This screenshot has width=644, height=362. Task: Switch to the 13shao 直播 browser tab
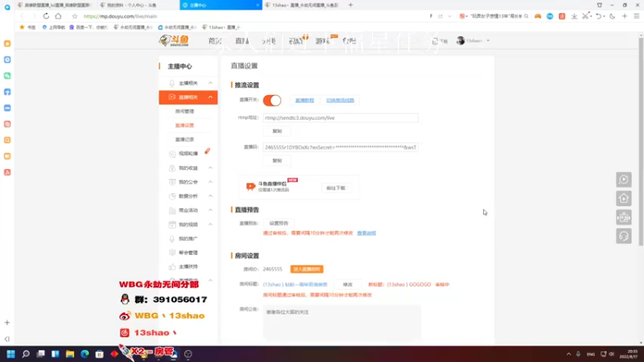pos(303,5)
